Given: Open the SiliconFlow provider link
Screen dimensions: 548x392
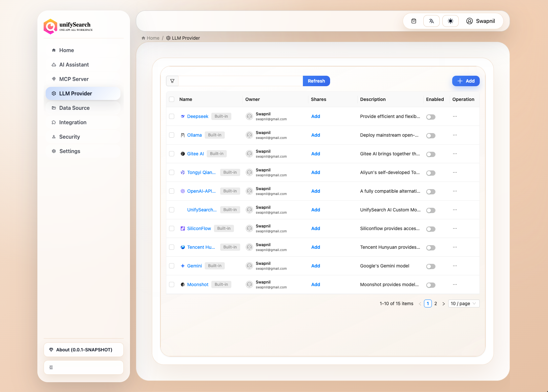Looking at the screenshot, I should [x=199, y=228].
